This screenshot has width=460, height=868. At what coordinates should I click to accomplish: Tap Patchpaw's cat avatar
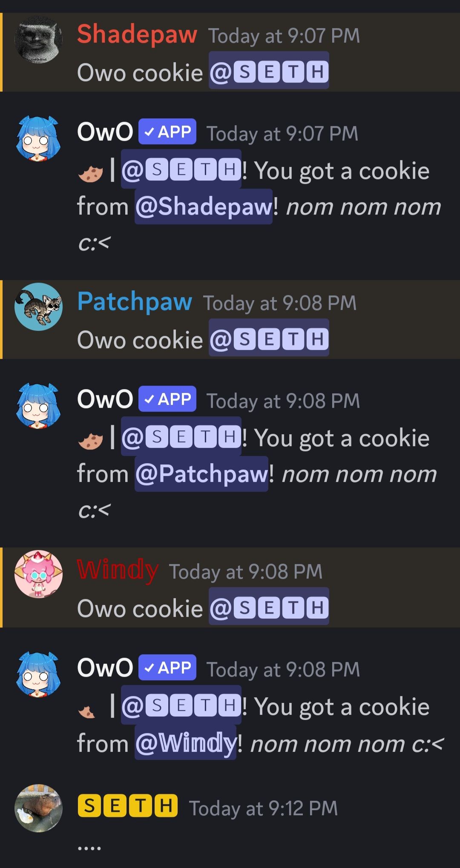click(38, 307)
